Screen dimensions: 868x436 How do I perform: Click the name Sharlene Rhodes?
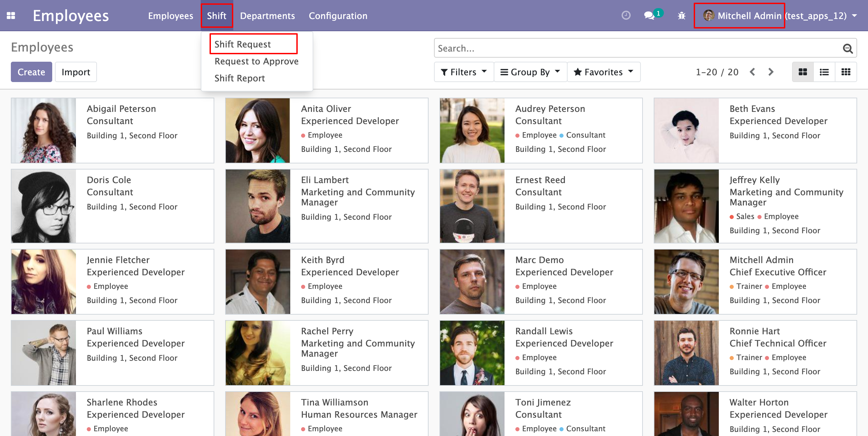tap(122, 402)
